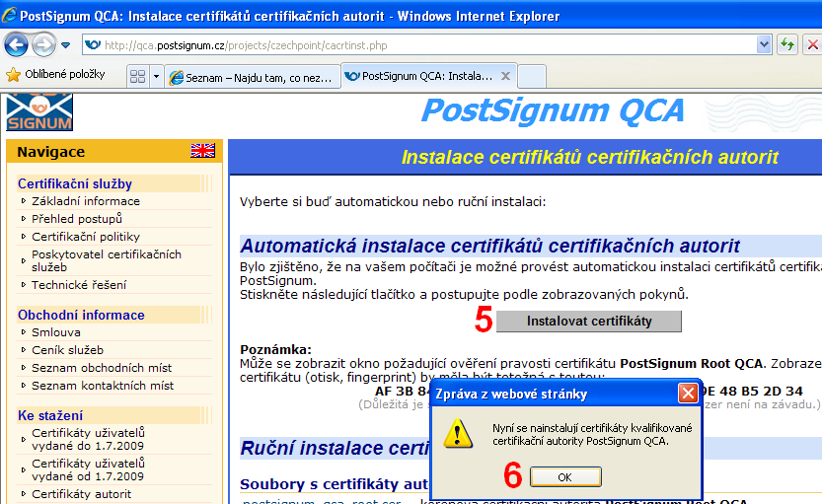Click the Certifikační služby section heading
Viewport: 822px width, 504px height.
tap(74, 183)
